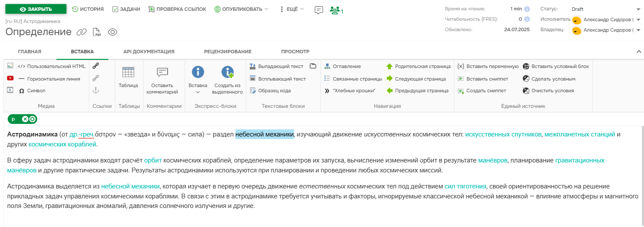This screenshot has height=227, width=644.
Task: Open the Задачи tasks list
Action: point(126,9)
